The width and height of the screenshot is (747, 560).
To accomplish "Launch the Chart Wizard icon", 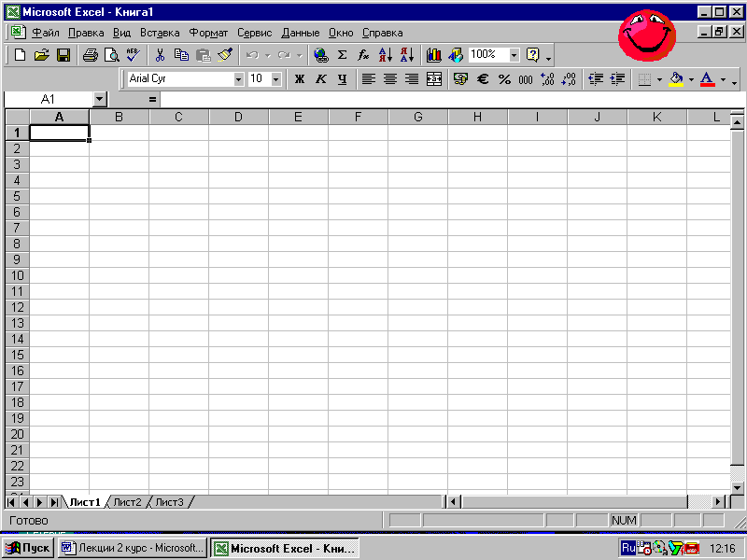I will point(433,55).
